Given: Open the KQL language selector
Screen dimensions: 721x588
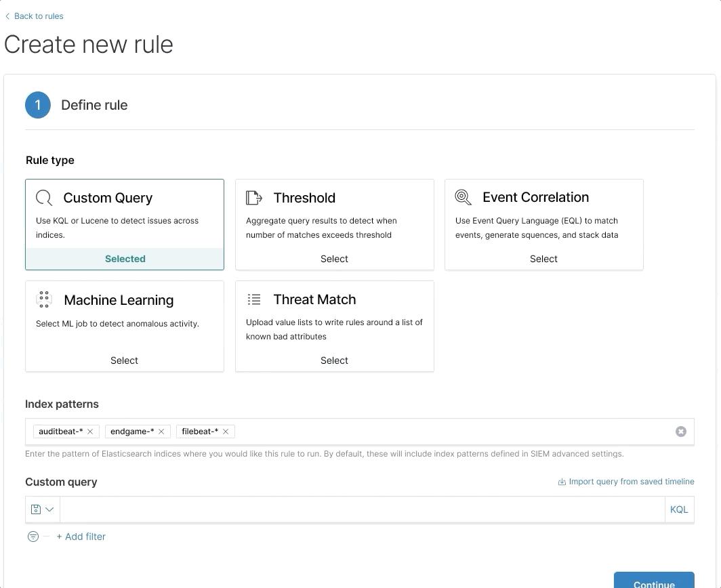Looking at the screenshot, I should click(679, 509).
